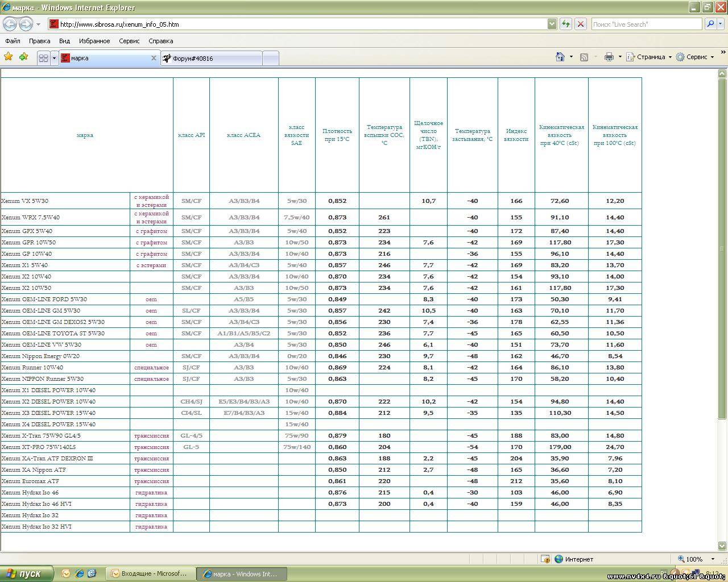Open the Справка menu
The height and width of the screenshot is (582, 728).
point(160,41)
